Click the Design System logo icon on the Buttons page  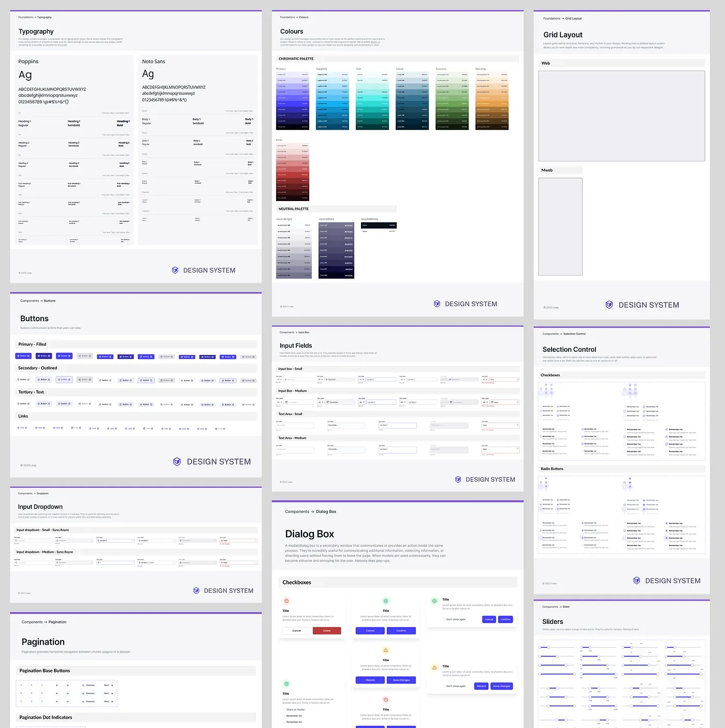click(177, 462)
